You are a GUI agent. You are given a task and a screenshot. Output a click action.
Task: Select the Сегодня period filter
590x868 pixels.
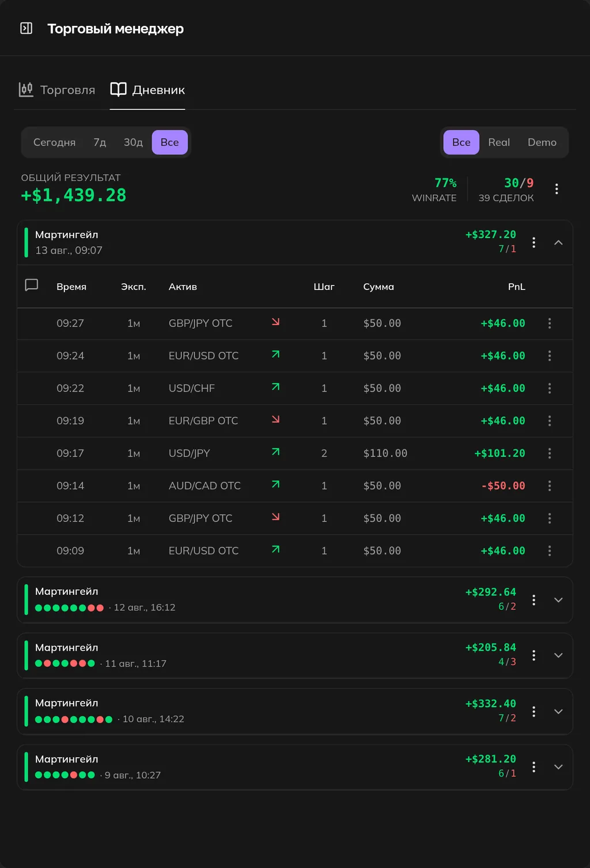pyautogui.click(x=54, y=142)
